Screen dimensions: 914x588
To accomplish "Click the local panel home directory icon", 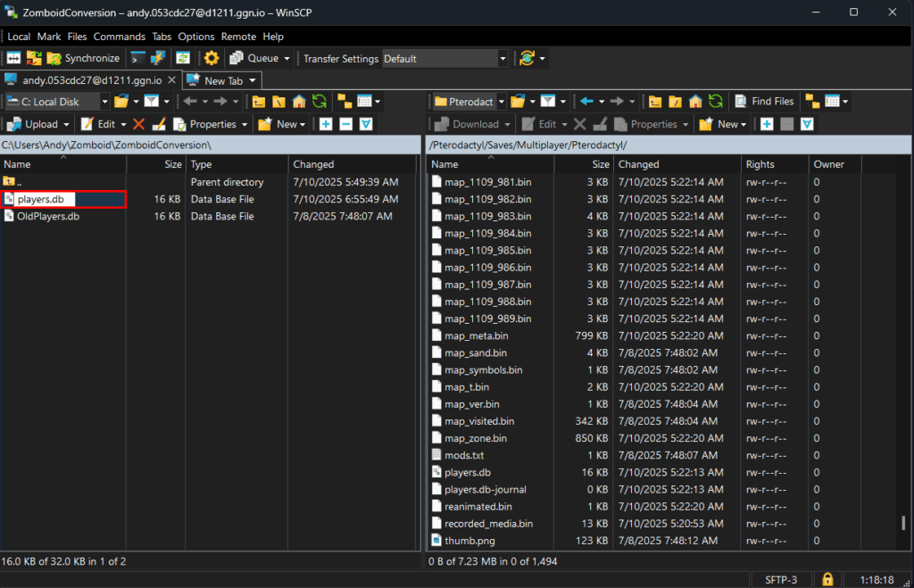I will coord(299,102).
